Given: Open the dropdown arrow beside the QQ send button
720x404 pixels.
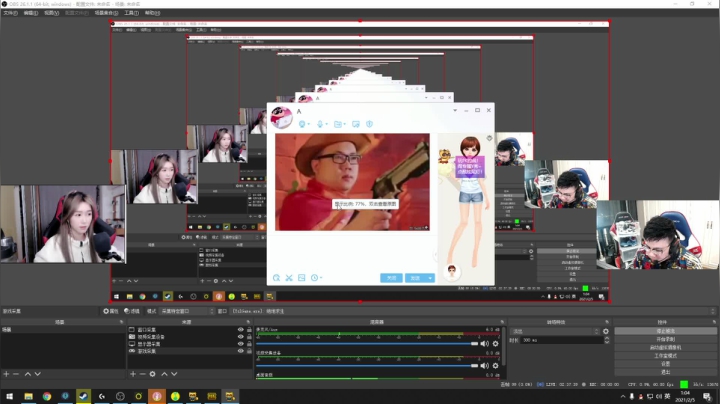Looking at the screenshot, I should 430,278.
